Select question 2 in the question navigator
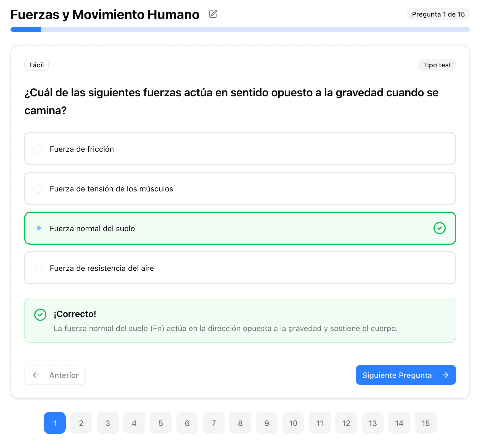 [x=81, y=423]
